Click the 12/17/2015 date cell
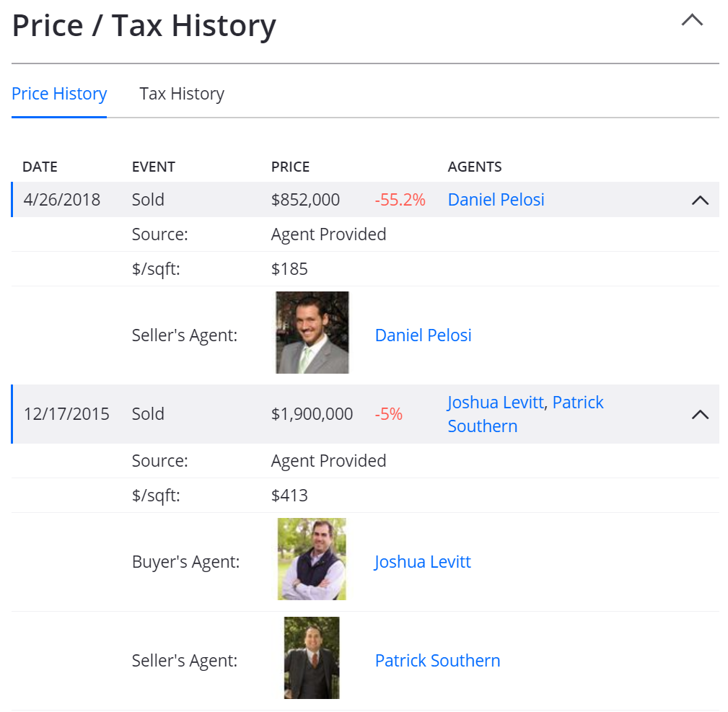Viewport: 728px width, 712px height. (x=66, y=414)
